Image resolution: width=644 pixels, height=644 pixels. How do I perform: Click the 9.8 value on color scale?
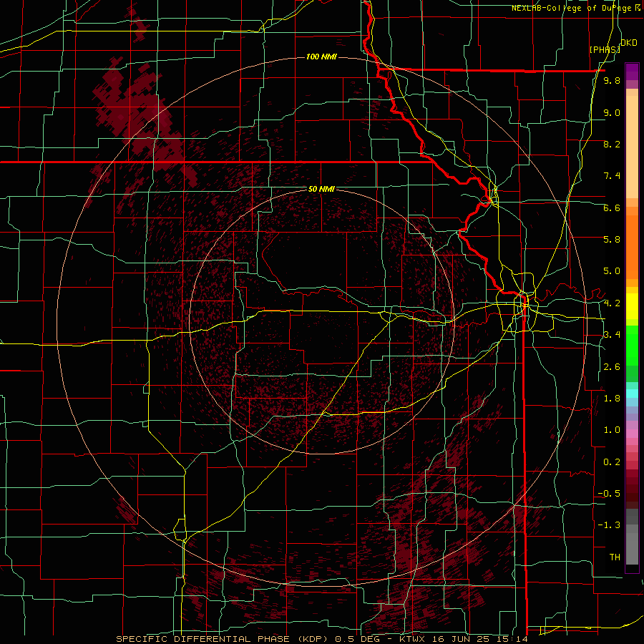612,80
